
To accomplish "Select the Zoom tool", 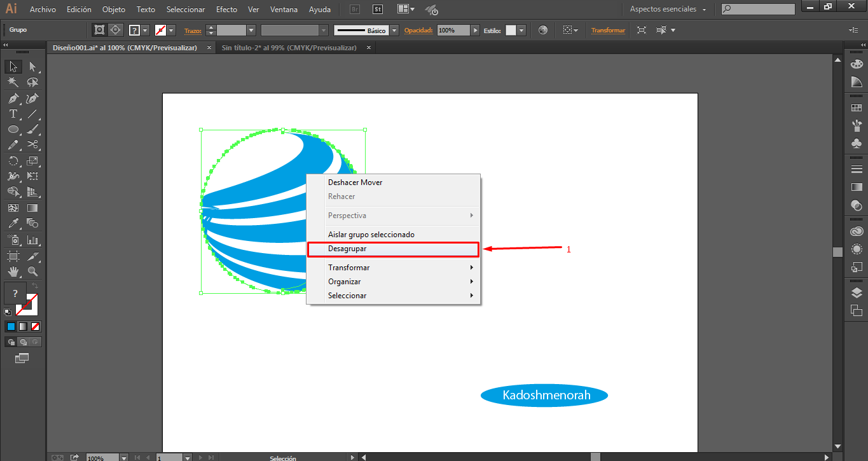I will [x=32, y=272].
